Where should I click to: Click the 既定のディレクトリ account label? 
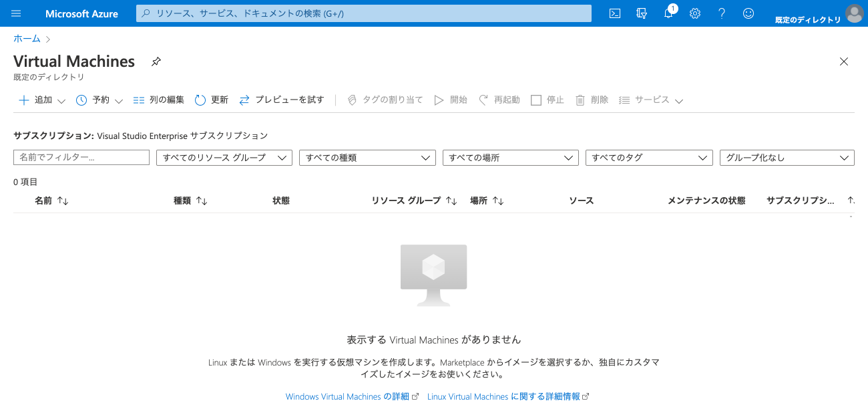coord(808,20)
